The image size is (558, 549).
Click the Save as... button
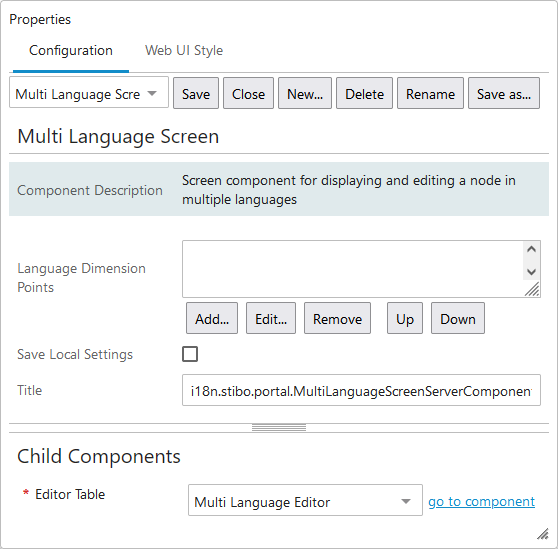point(504,93)
